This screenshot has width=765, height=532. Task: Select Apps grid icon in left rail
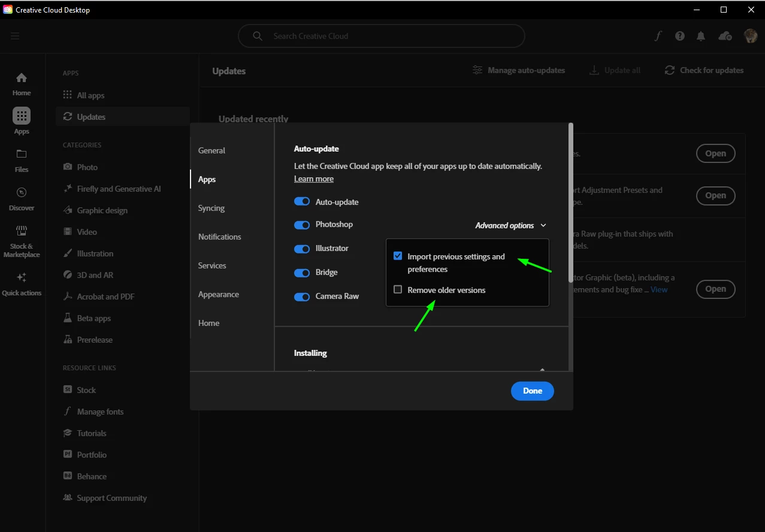22,116
